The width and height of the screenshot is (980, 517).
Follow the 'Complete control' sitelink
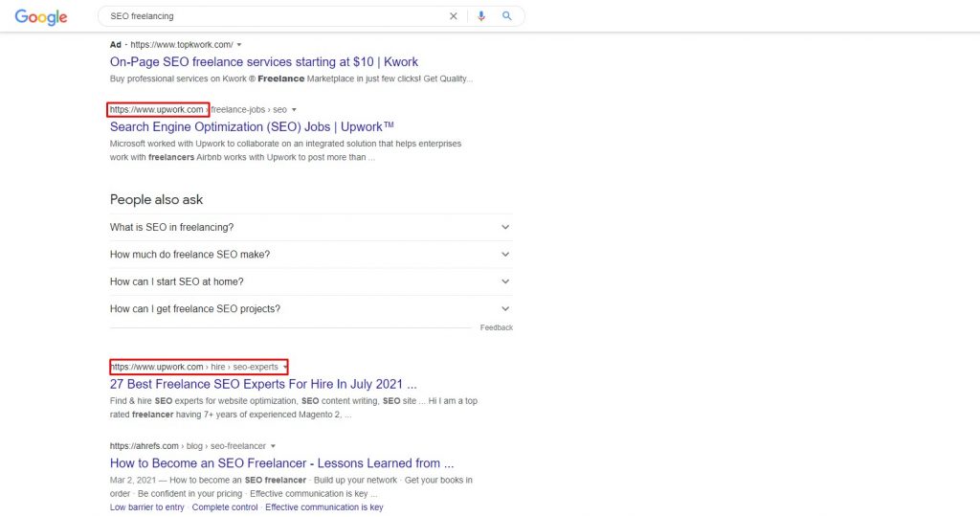pos(224,507)
